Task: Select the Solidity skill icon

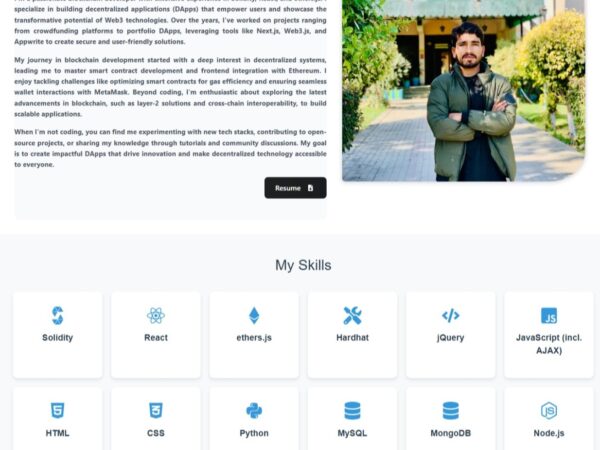Action: [57, 316]
